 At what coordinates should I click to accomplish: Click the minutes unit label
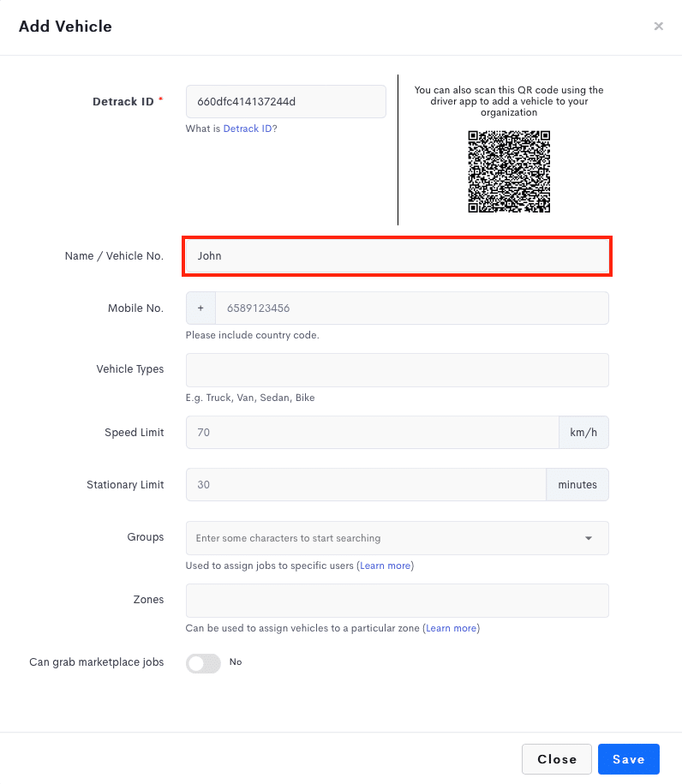pos(577,484)
